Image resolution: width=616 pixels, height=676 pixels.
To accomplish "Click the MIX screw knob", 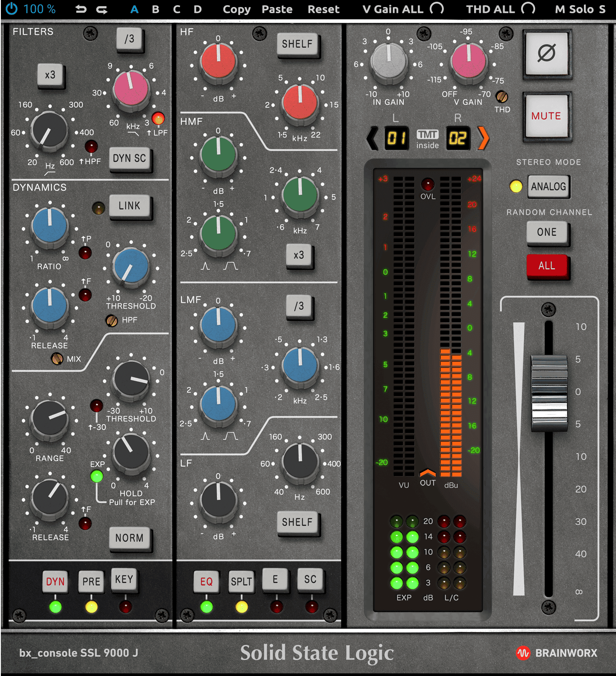I will (x=57, y=359).
